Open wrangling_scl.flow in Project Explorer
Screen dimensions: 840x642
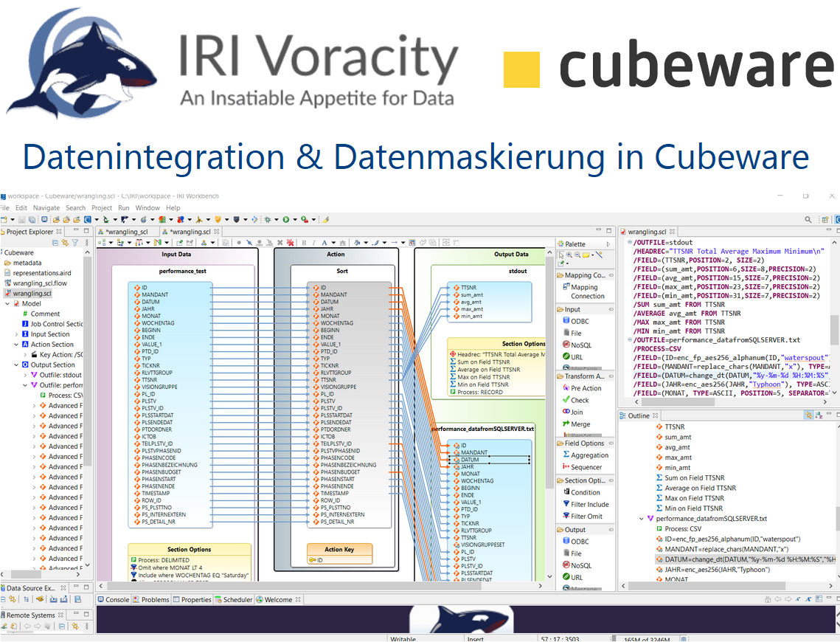36,283
